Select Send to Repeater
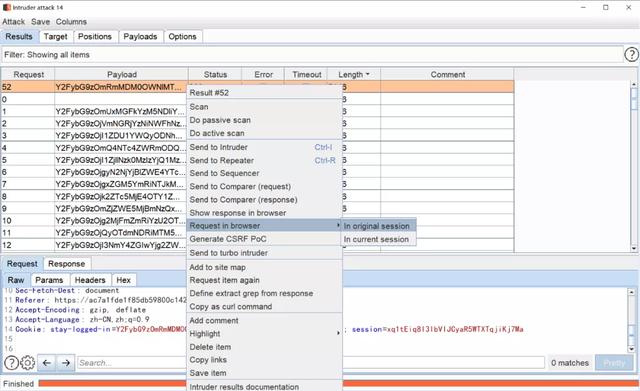Viewport: 640px width, 391px height. click(x=264, y=160)
